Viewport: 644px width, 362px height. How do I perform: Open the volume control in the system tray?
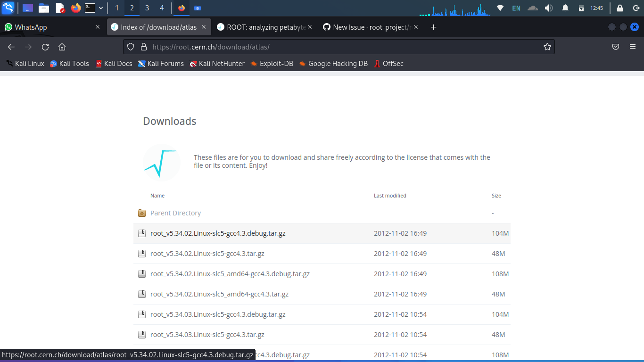tap(549, 8)
